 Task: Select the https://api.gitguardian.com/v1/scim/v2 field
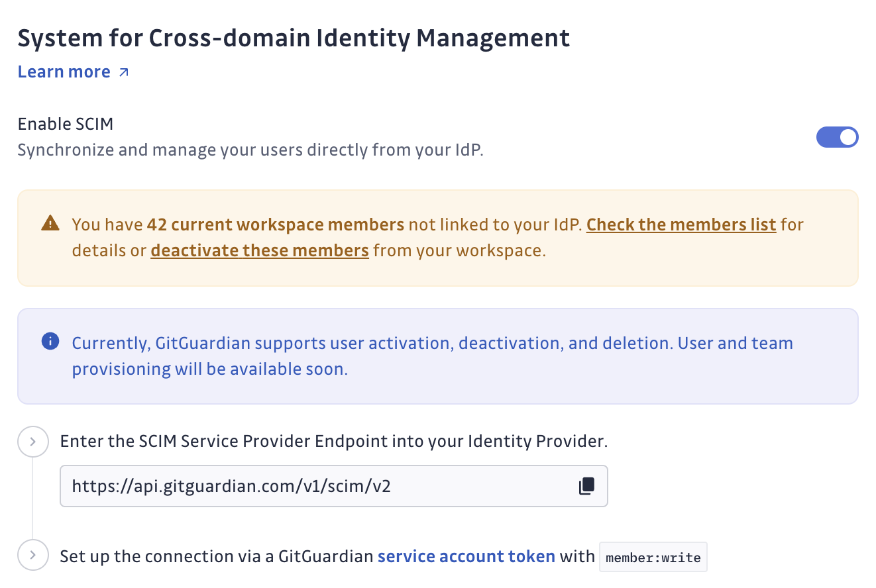[334, 487]
